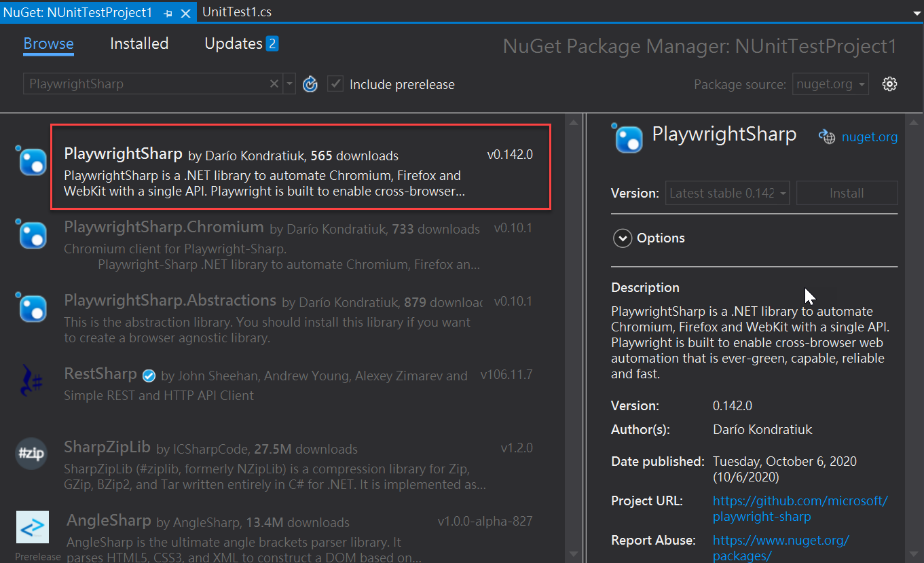Click the globe icon next to nuget.org link
This screenshot has height=563, width=924.
pyautogui.click(x=826, y=137)
